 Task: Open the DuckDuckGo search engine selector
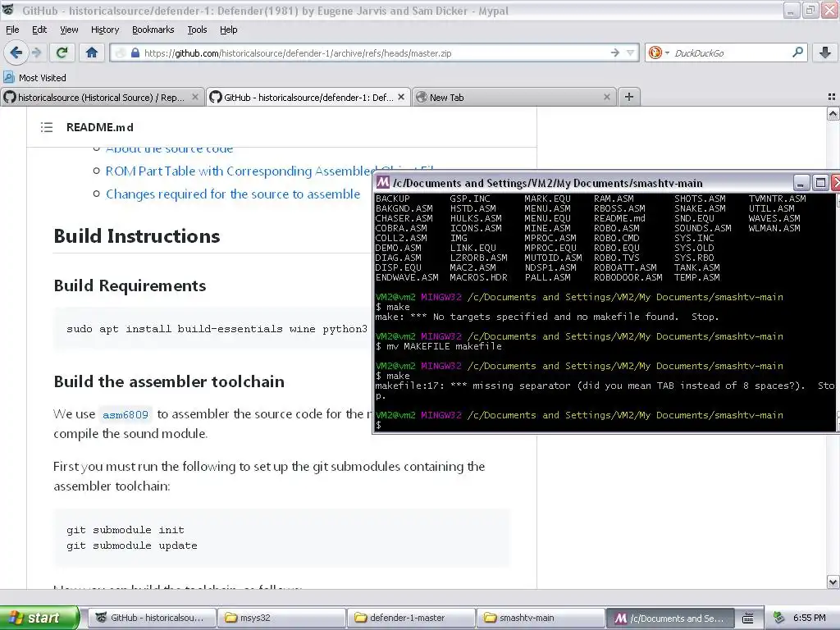(658, 52)
